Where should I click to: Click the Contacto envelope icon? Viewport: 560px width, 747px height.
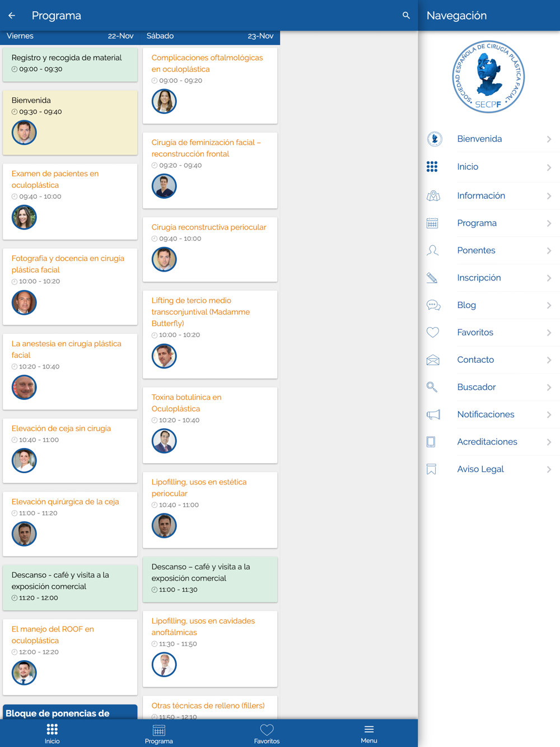[x=432, y=360]
